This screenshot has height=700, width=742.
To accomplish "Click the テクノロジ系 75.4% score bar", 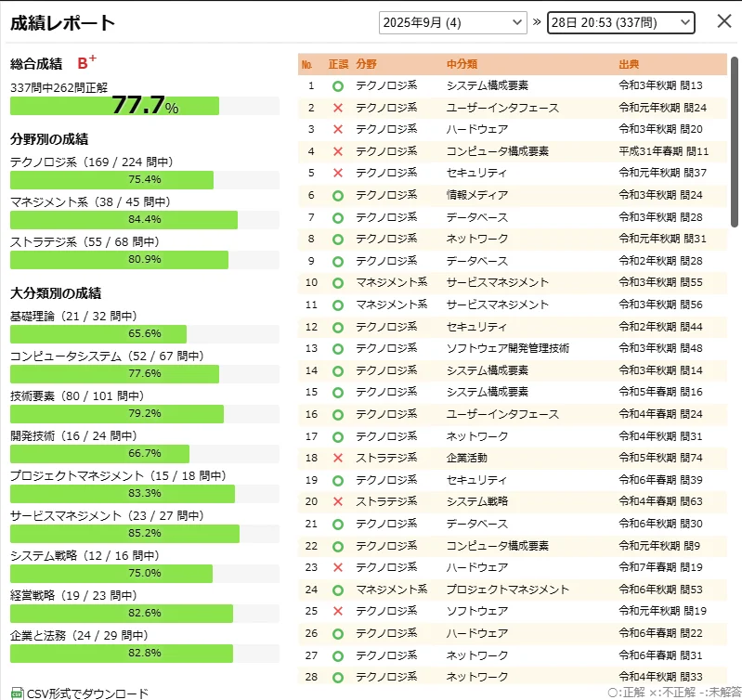I will pyautogui.click(x=145, y=180).
